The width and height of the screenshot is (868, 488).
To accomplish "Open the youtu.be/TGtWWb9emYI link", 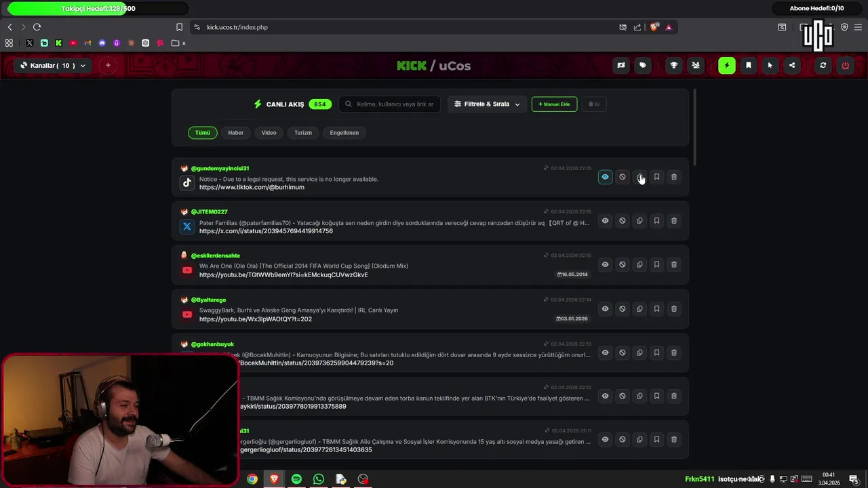I will [x=283, y=275].
